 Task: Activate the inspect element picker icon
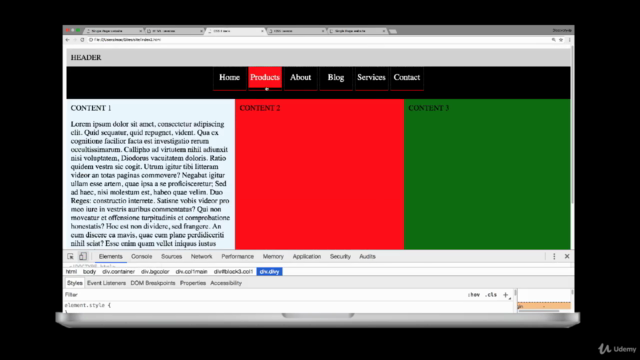coord(70,256)
